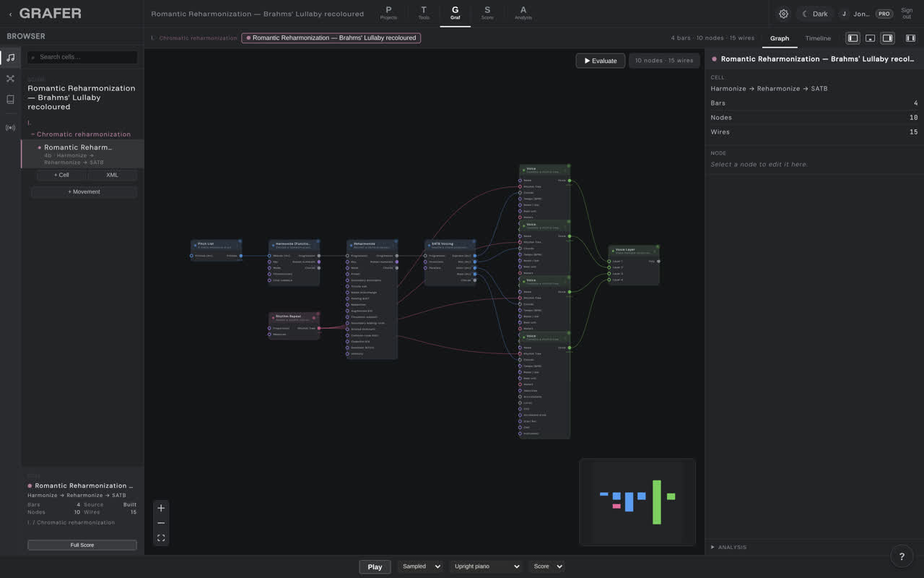Click the PRO badge

click(x=884, y=14)
